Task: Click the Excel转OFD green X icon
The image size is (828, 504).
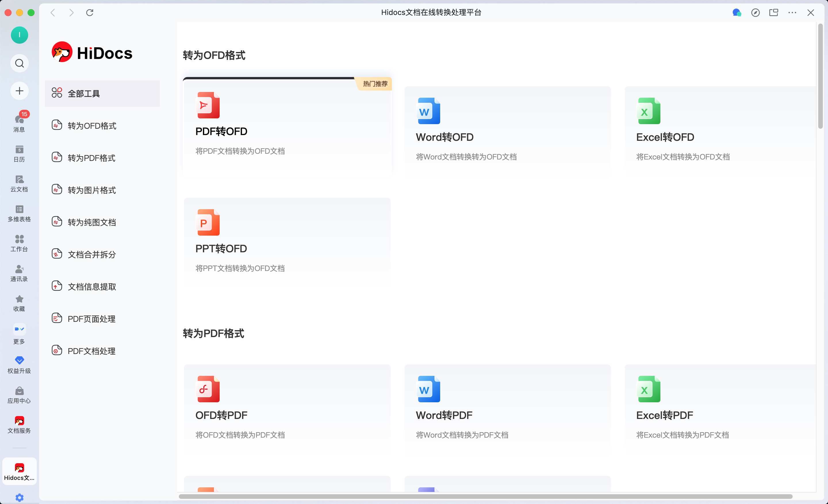Action: (x=649, y=111)
